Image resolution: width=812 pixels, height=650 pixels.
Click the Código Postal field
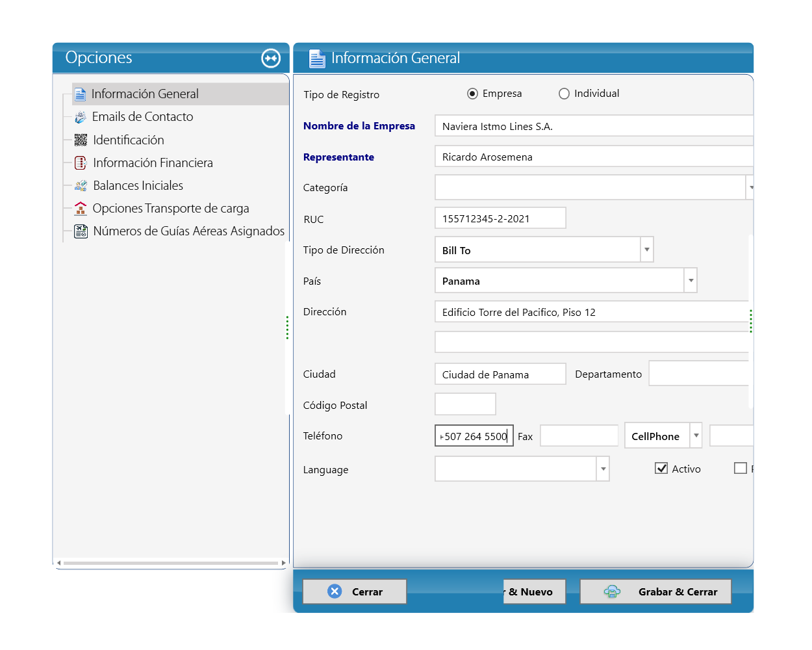[465, 404]
